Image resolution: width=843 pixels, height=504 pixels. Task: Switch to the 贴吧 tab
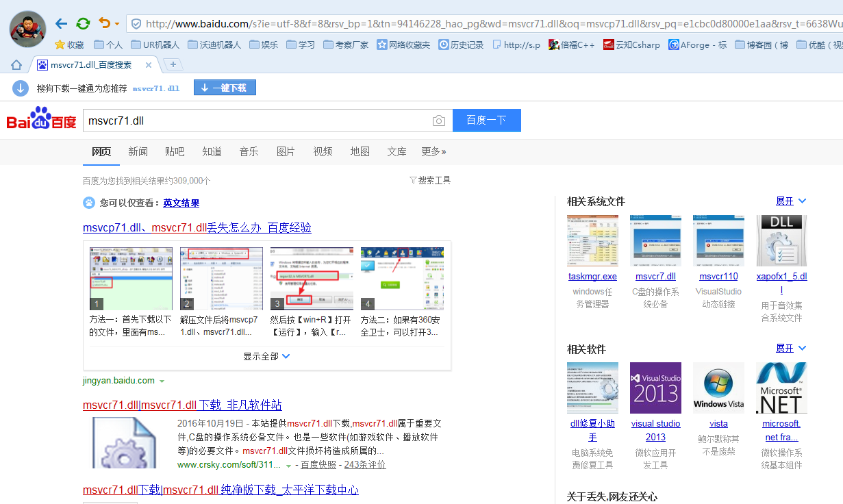click(x=175, y=151)
